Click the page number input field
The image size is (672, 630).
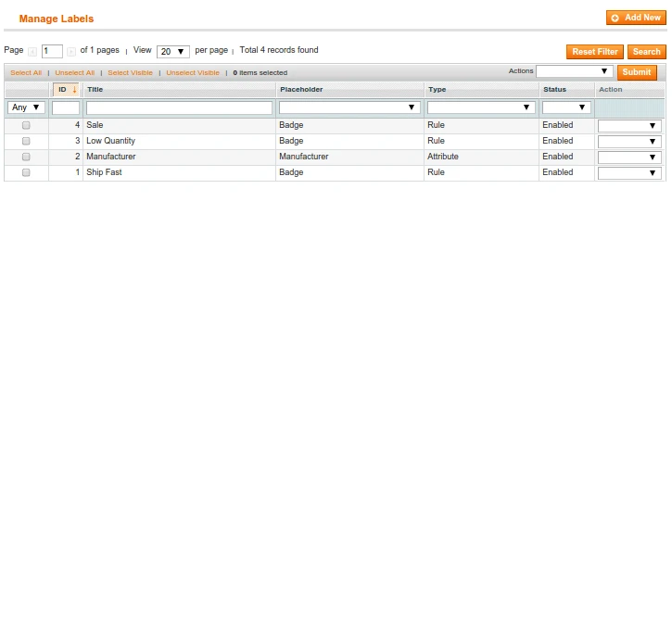(52, 52)
